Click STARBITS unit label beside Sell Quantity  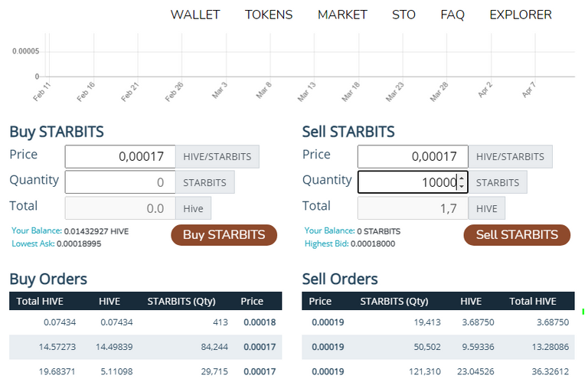coord(498,182)
